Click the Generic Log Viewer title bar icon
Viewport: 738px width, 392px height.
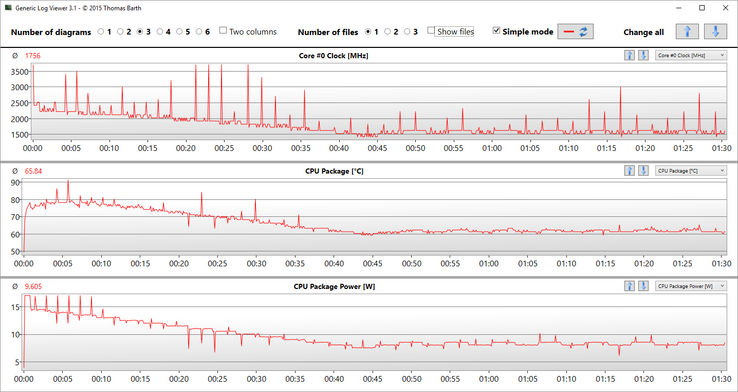(8, 8)
